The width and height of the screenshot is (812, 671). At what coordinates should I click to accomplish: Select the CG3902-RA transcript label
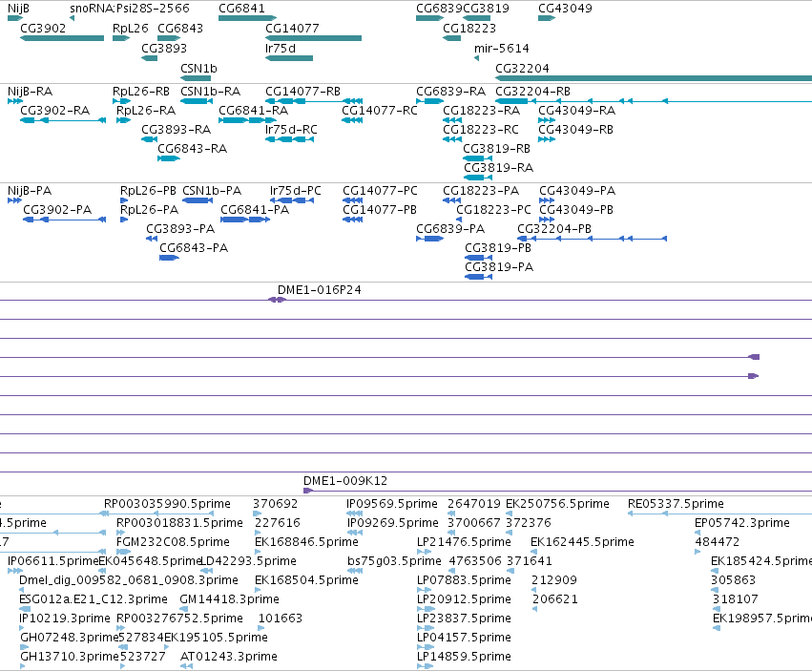tap(55, 111)
